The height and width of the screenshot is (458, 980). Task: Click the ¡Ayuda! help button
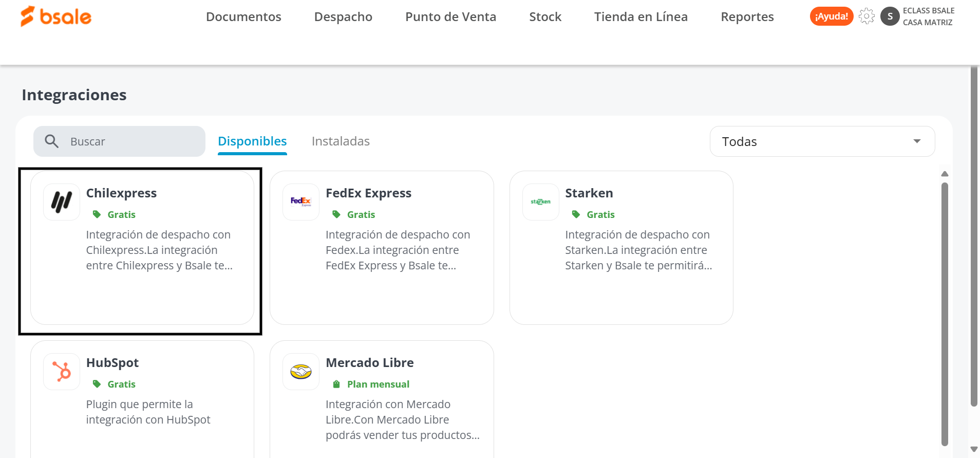click(x=832, y=16)
